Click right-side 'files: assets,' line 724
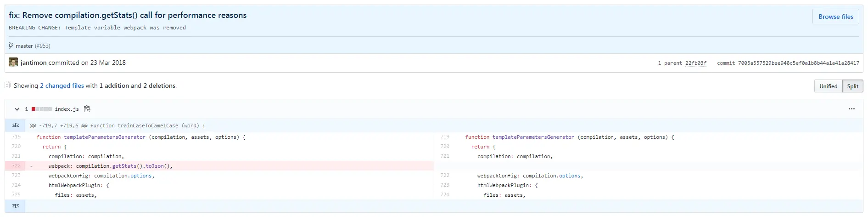 [504, 195]
